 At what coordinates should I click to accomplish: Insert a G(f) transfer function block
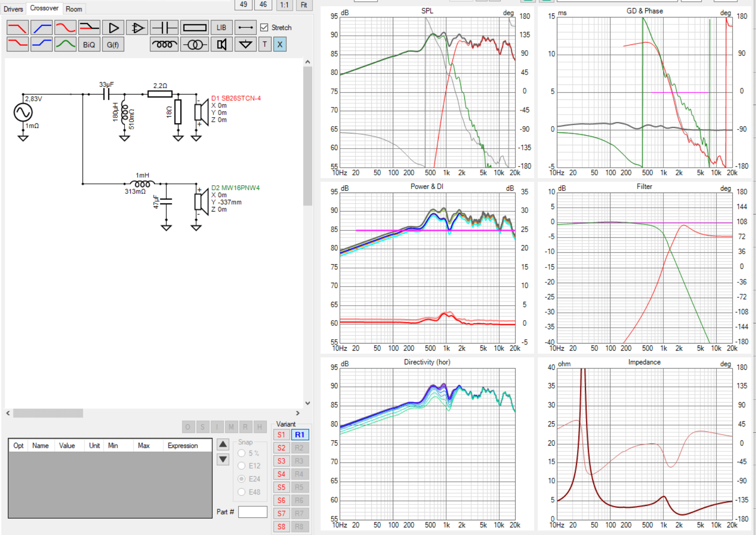(113, 44)
